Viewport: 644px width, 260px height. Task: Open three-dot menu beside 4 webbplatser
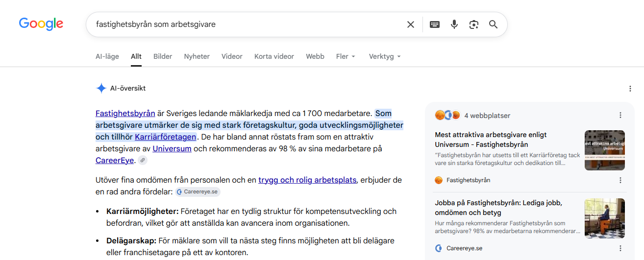(620, 116)
